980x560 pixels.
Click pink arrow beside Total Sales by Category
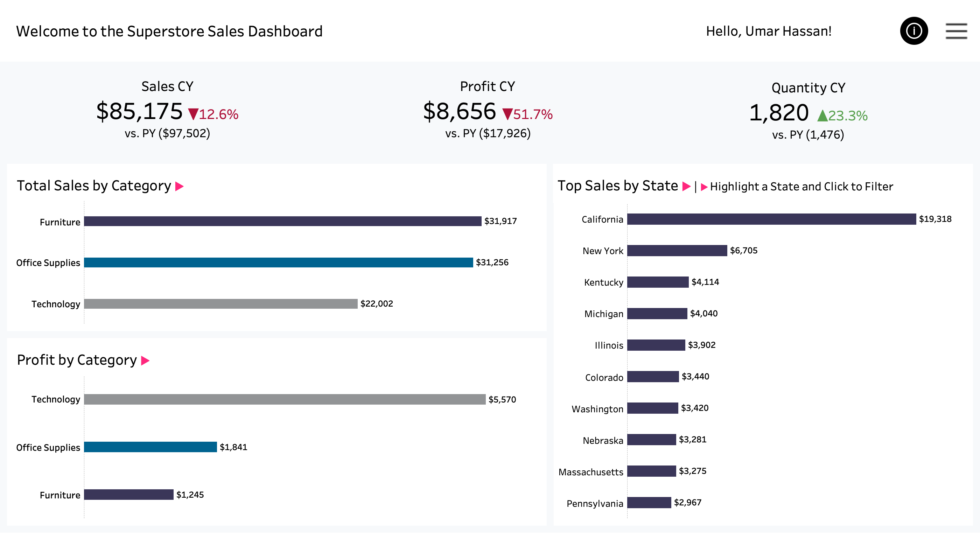[179, 187]
